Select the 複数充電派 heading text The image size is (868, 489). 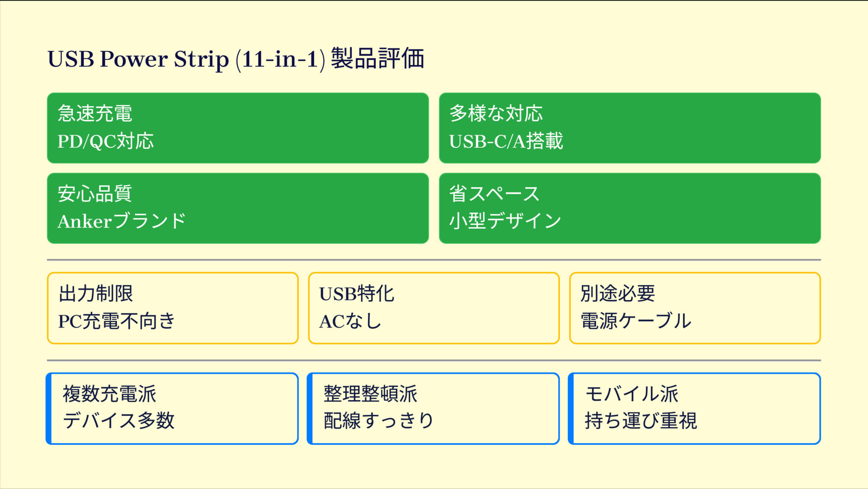pos(109,394)
